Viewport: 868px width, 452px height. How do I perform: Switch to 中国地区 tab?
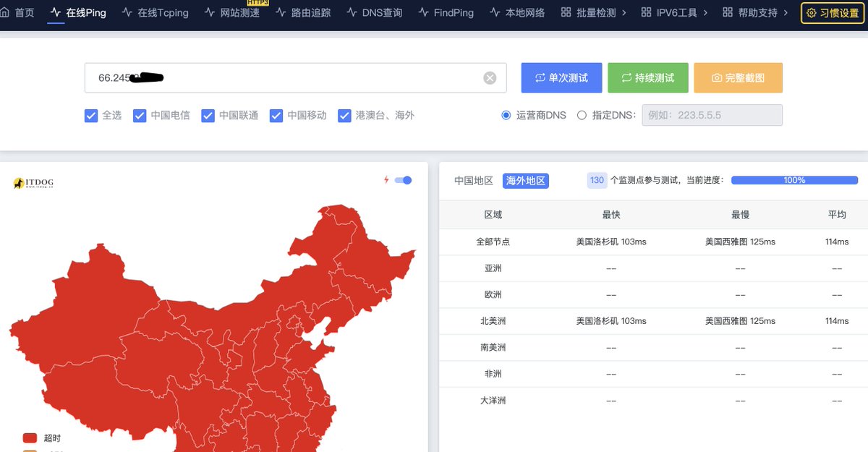point(474,181)
